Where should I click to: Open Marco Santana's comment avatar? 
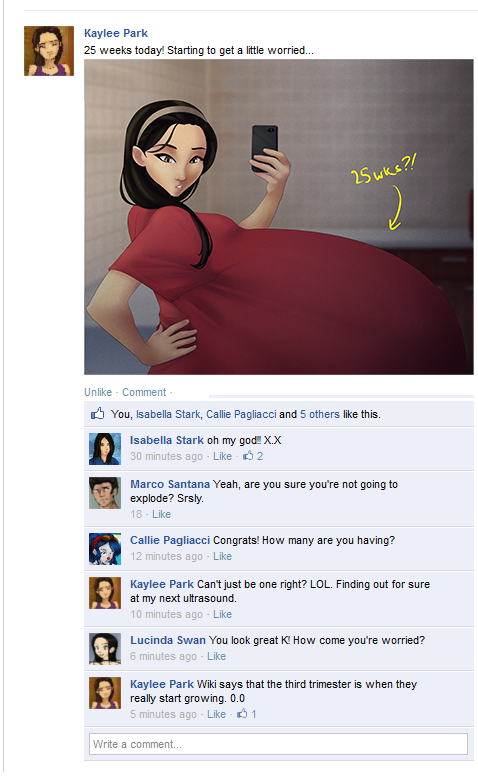point(105,493)
